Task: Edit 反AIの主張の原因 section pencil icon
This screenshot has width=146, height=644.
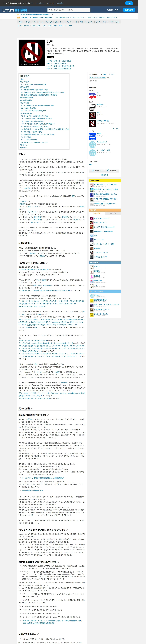Action: click(x=38, y=634)
